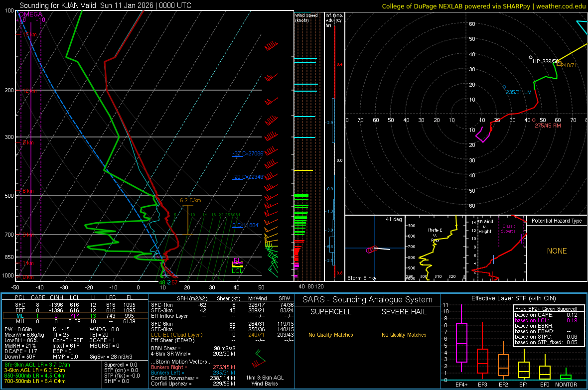Click the SigSvr = 28 m3/s3 value

pos(112,357)
